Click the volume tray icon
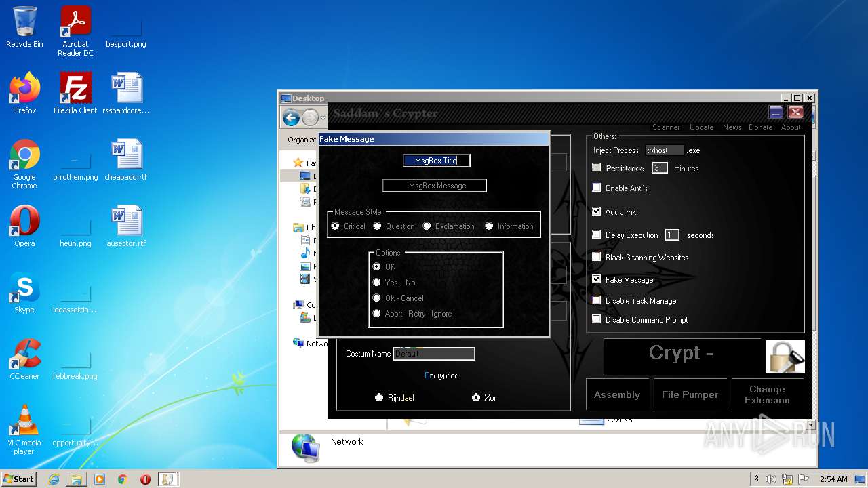Image resolution: width=868 pixels, height=488 pixels. (771, 479)
